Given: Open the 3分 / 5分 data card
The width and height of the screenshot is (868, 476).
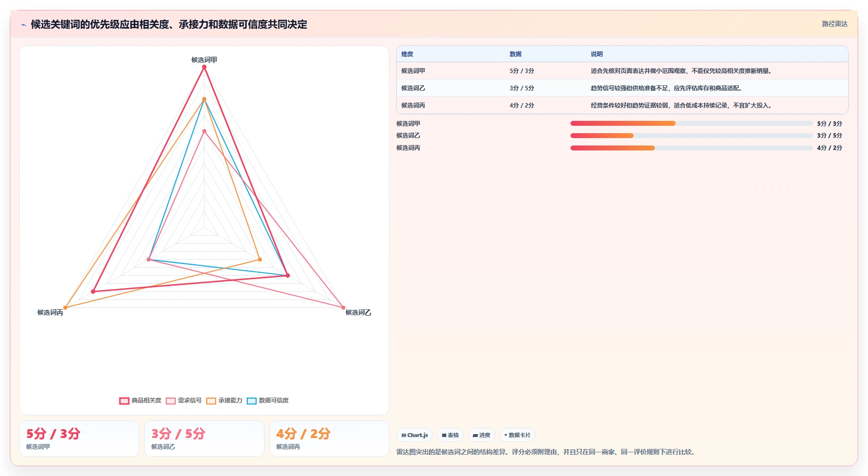Looking at the screenshot, I should point(204,439).
